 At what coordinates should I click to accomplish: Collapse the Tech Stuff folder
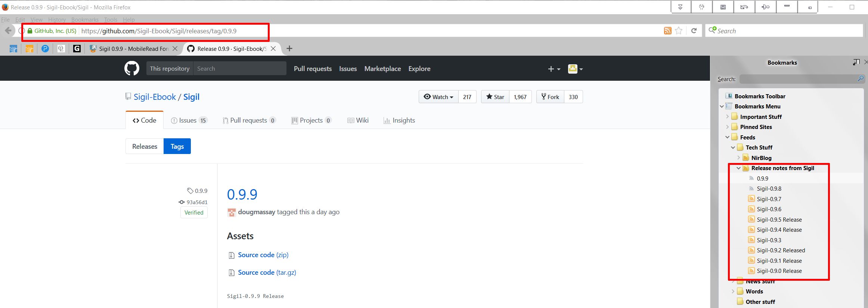coord(733,148)
